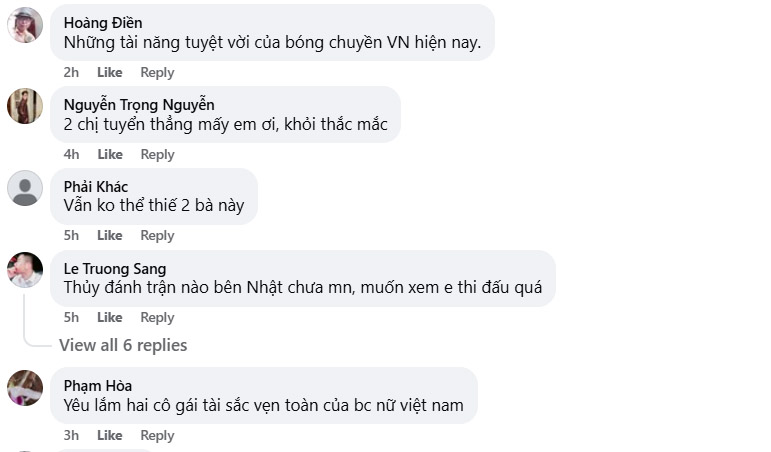Viewport: 771px width, 452px height.
Task: Like Le Truong Sang's comment
Action: click(110, 318)
